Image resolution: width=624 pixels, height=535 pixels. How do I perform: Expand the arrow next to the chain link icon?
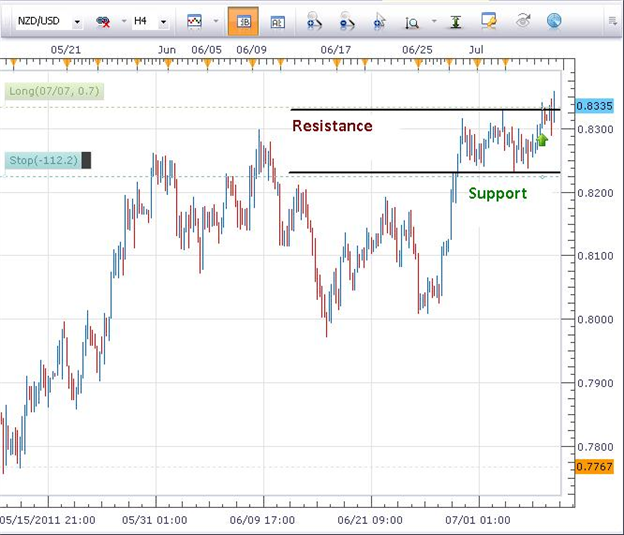click(x=124, y=21)
